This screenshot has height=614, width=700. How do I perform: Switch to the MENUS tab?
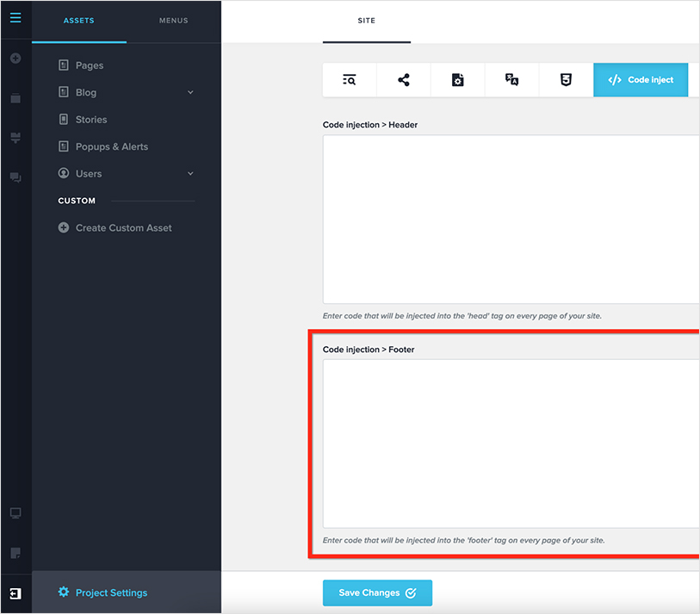173,20
